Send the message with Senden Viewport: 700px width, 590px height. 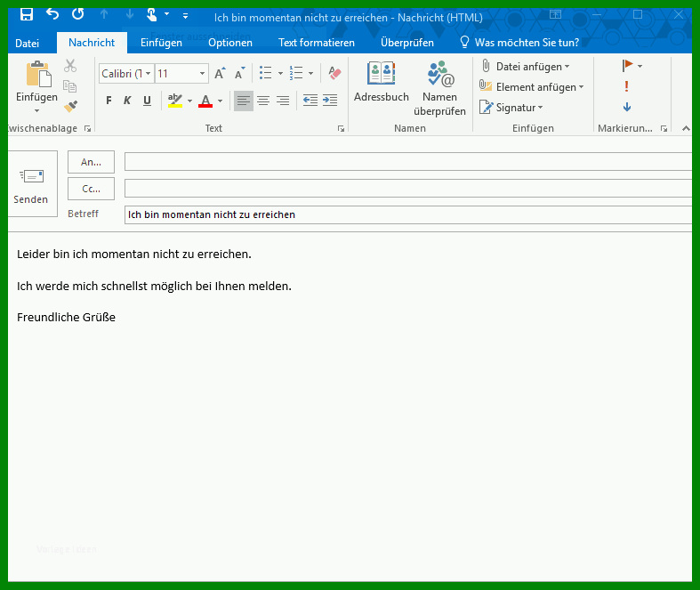31,183
